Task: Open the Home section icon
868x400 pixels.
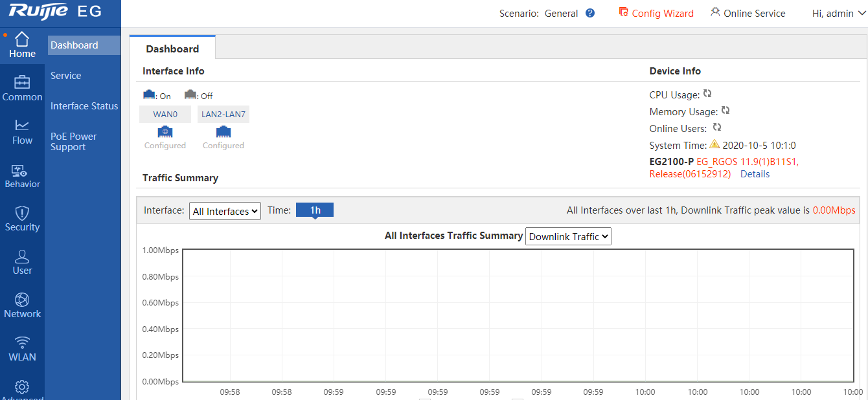Action: click(22, 39)
